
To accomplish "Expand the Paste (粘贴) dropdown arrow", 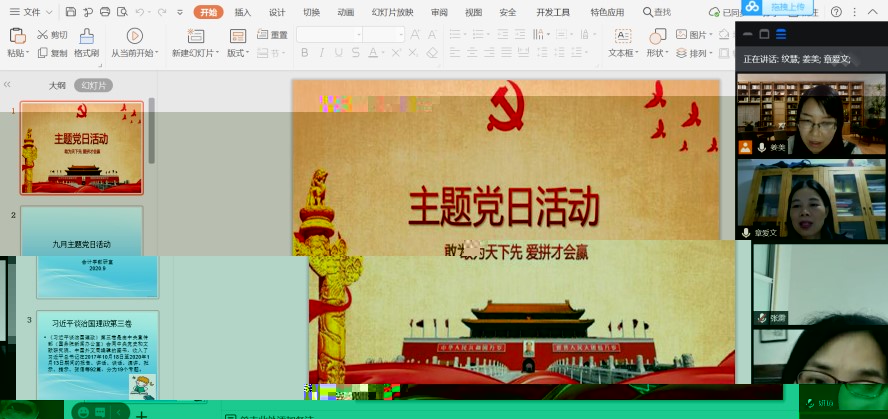I will tap(28, 53).
